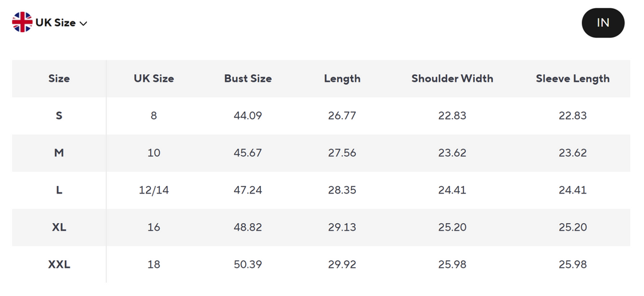This screenshot has width=644, height=296.
Task: Select length value 29.92
Action: (x=342, y=265)
